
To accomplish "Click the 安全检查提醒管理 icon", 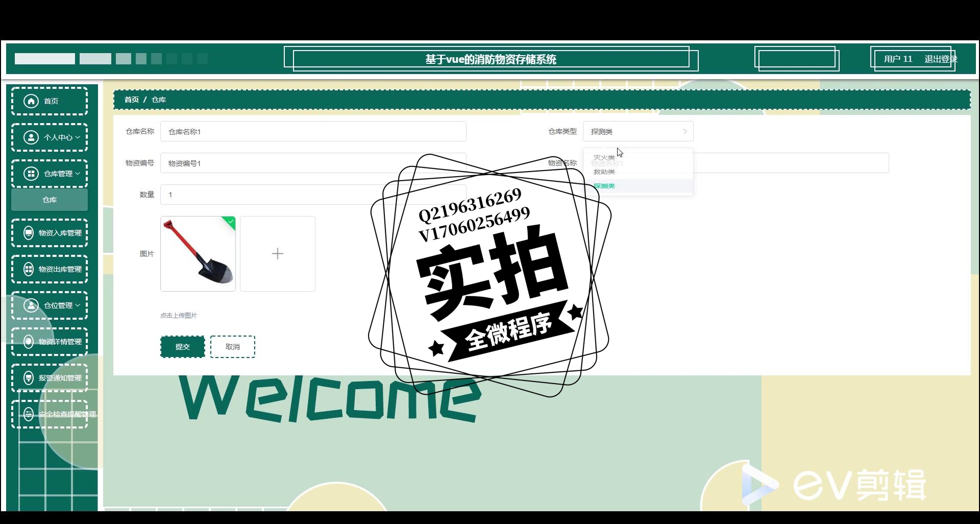I will 29,414.
